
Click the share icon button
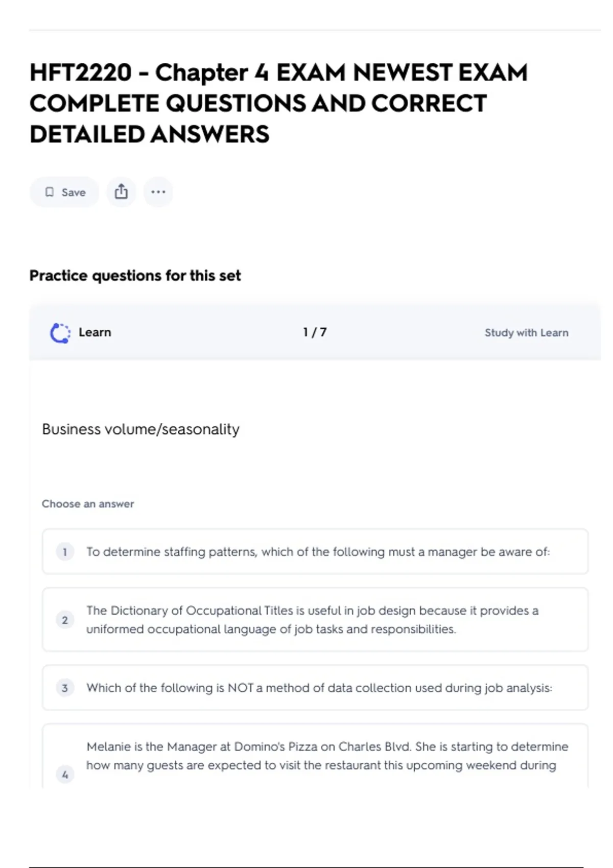121,192
